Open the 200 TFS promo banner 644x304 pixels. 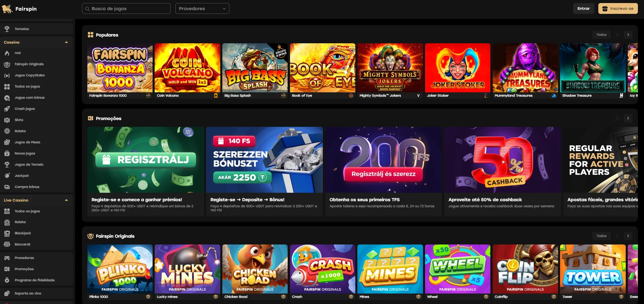(x=383, y=160)
